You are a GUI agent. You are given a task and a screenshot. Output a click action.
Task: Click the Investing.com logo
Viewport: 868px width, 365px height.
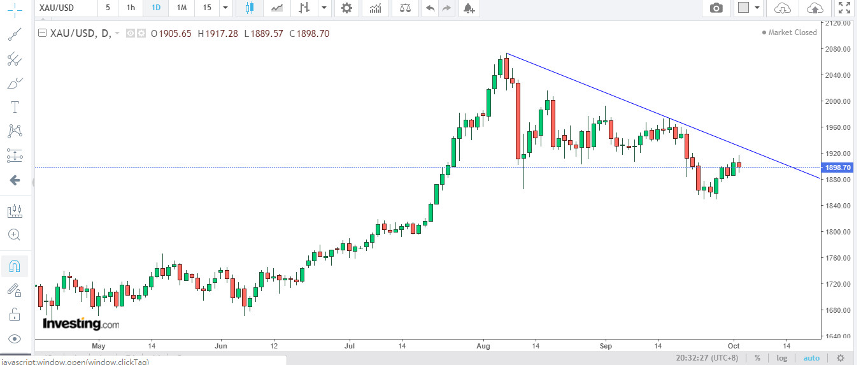tap(81, 324)
